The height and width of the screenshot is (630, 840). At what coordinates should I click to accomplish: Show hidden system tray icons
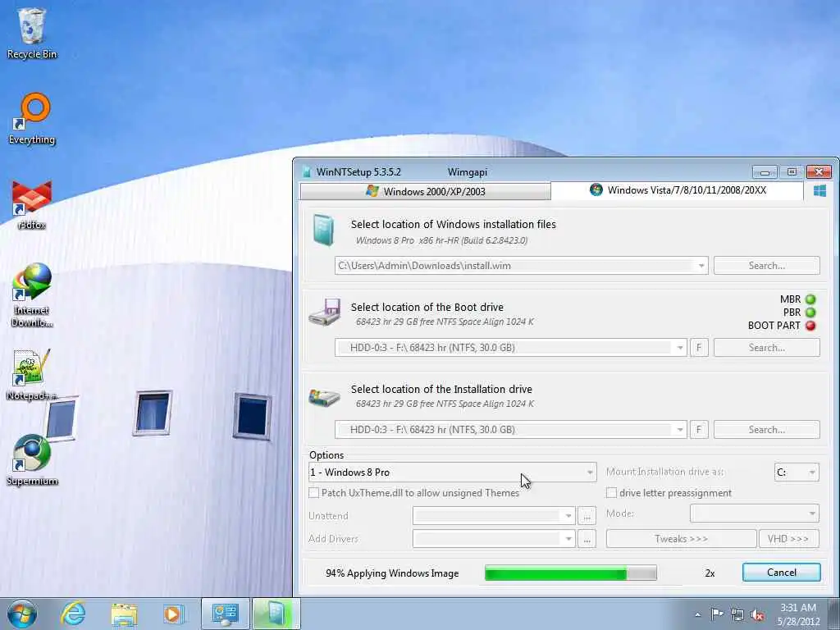[697, 614]
